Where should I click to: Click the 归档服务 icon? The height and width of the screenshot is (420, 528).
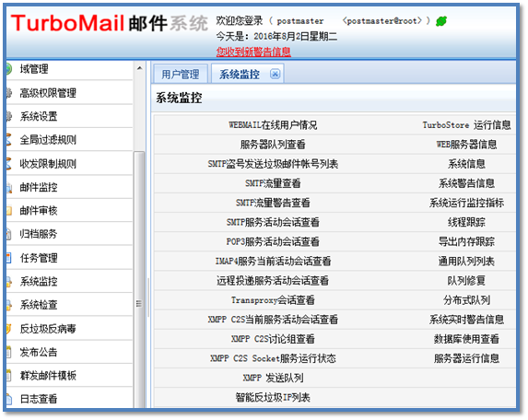tap(9, 234)
